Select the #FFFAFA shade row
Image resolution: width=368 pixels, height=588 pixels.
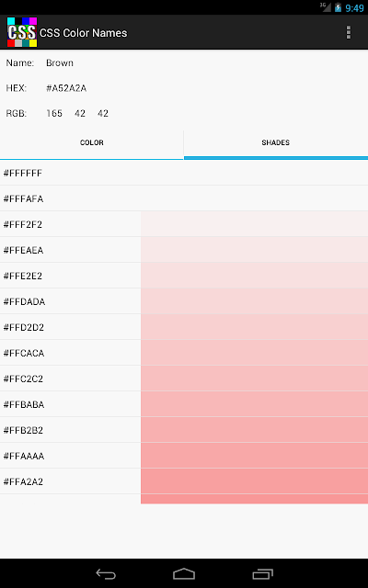pyautogui.click(x=184, y=198)
